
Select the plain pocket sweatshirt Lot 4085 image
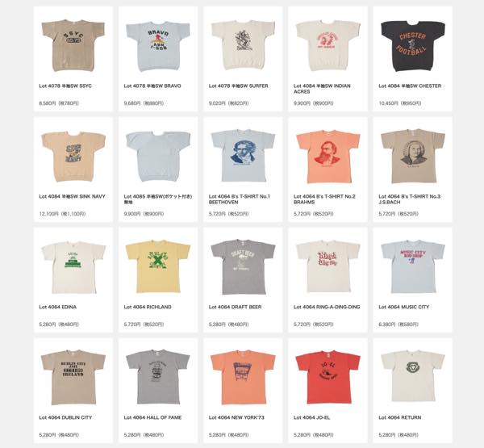tap(158, 157)
